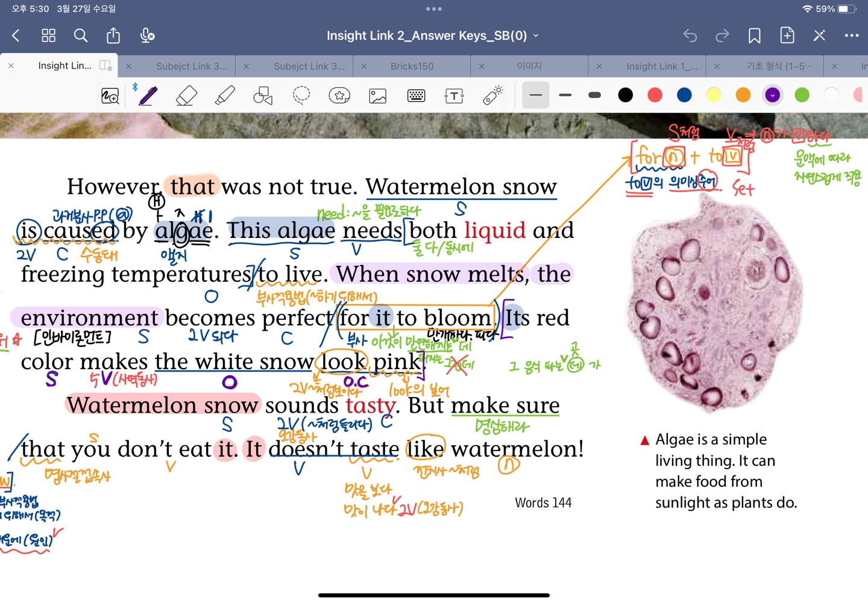This screenshot has width=868, height=603.
Task: Switch to the Bricks150 tab
Action: 412,66
